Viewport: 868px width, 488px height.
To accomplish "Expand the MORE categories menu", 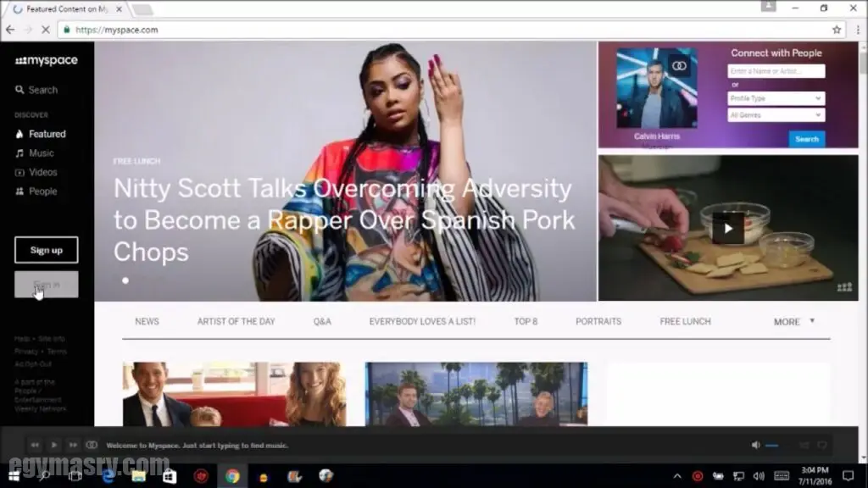I will [x=793, y=322].
